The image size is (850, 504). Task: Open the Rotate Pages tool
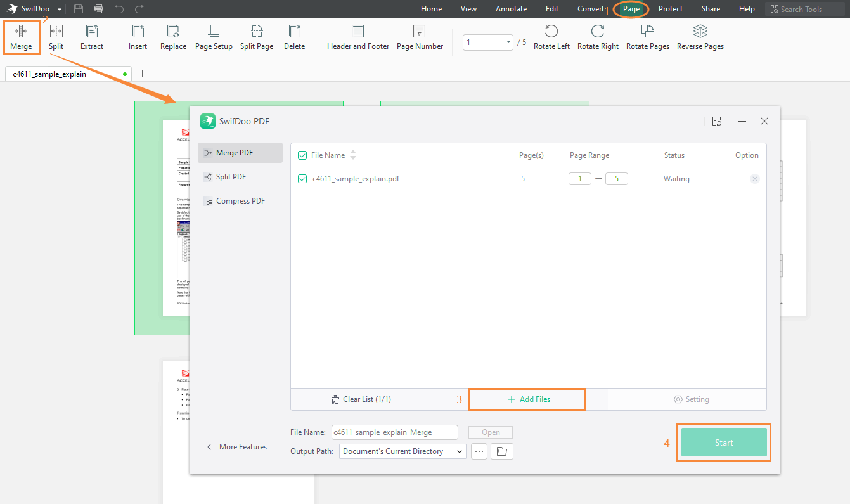[x=648, y=37]
